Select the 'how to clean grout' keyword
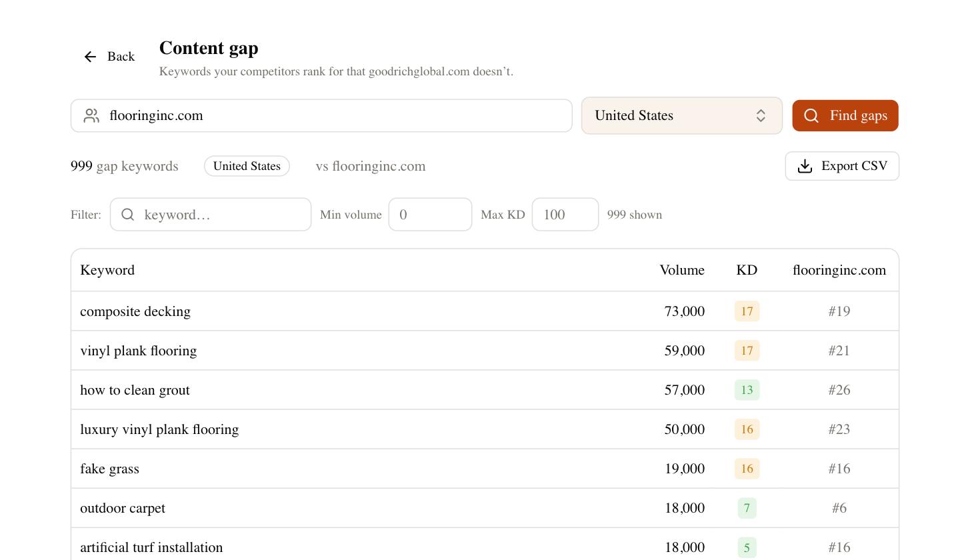This screenshot has height=560, width=970. 135,390
